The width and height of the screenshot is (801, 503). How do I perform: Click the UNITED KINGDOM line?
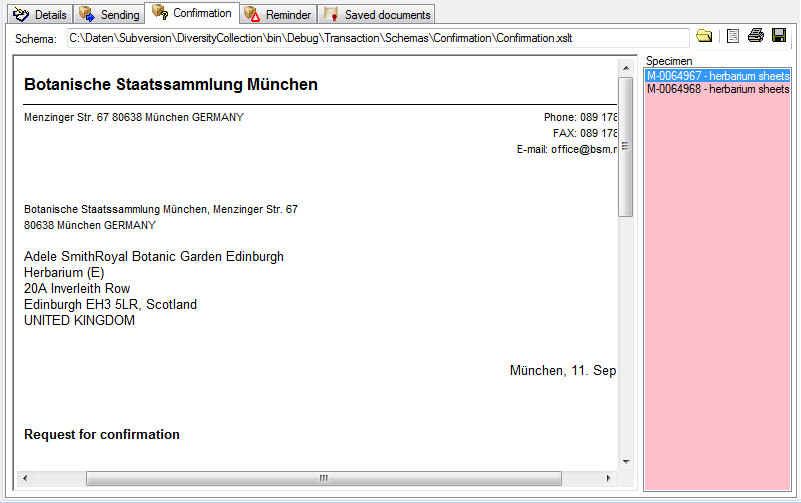(79, 321)
